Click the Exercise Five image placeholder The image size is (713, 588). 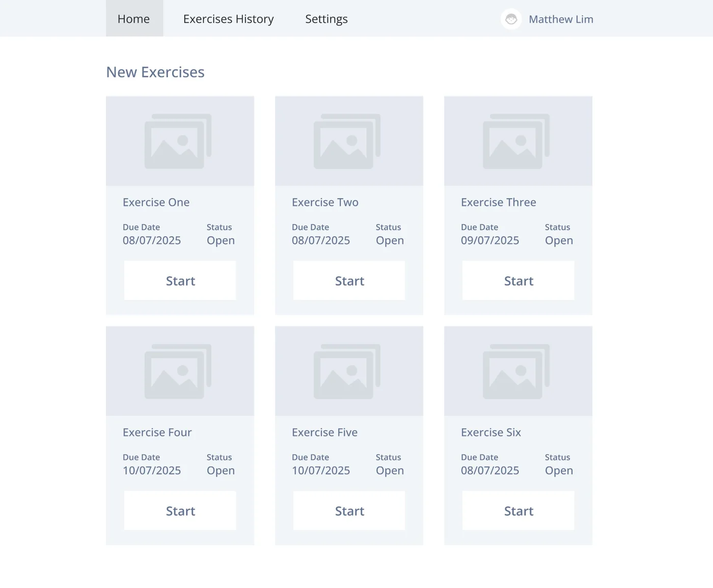point(349,371)
